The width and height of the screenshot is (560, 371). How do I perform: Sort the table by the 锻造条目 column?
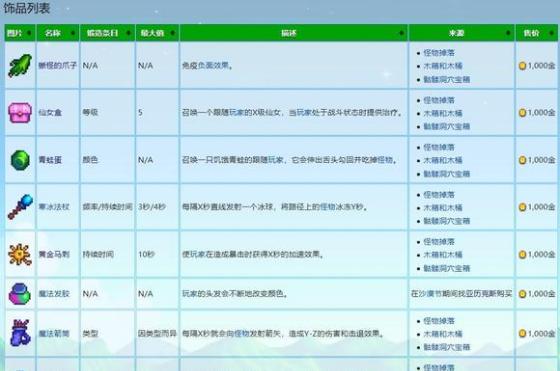pyautogui.click(x=108, y=33)
